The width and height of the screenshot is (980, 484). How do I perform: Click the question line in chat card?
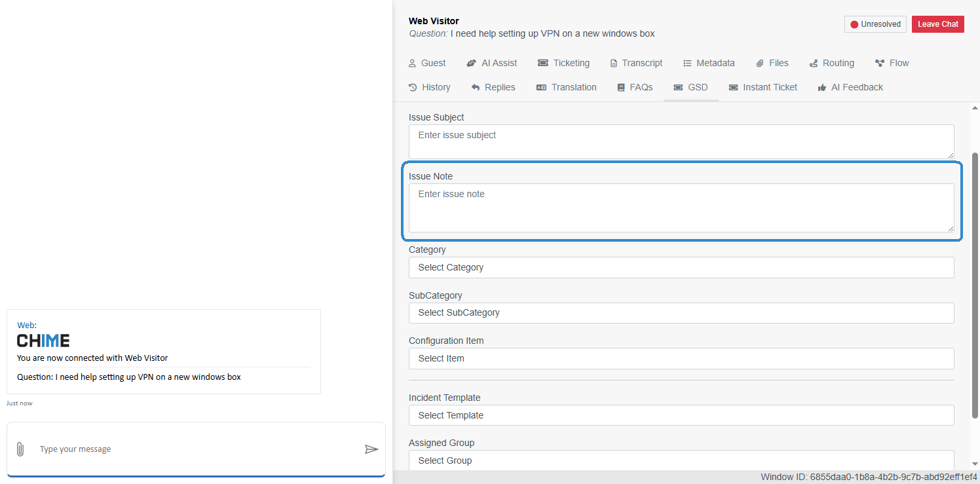point(129,377)
